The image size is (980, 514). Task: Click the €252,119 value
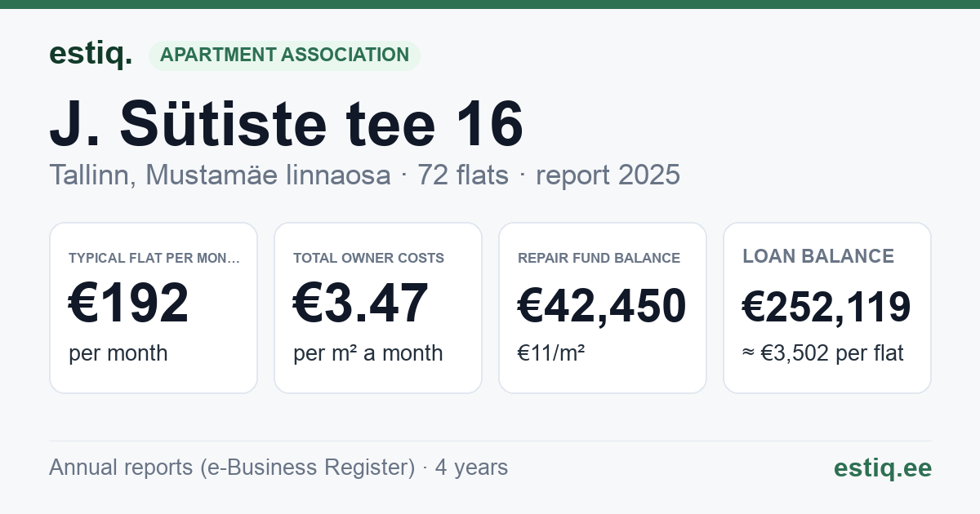826,307
